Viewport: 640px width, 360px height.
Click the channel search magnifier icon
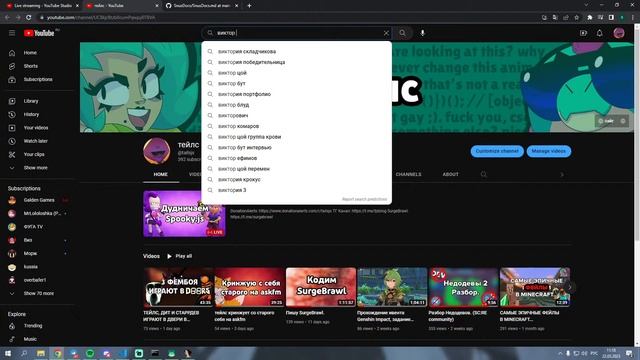click(484, 174)
